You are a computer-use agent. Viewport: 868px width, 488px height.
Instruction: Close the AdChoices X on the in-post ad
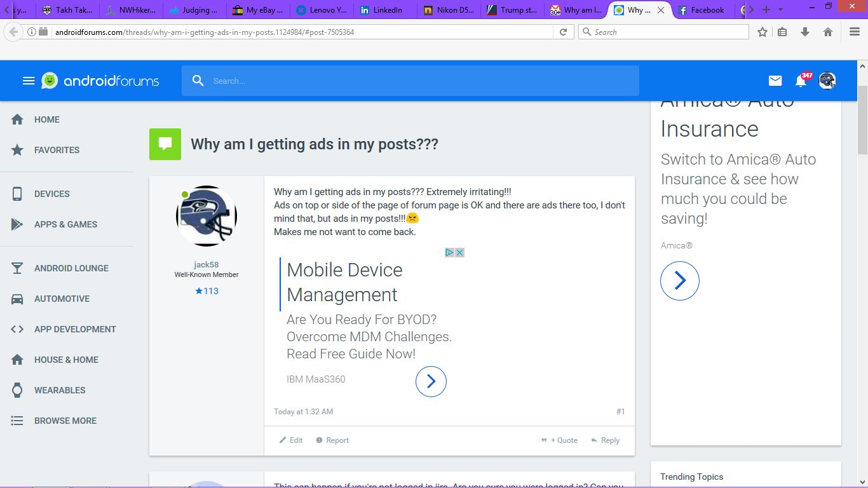click(459, 252)
